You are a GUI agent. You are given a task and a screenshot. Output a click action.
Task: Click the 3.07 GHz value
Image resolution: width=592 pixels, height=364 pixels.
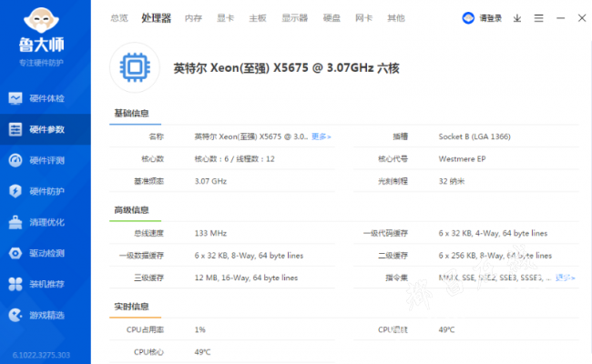210,181
